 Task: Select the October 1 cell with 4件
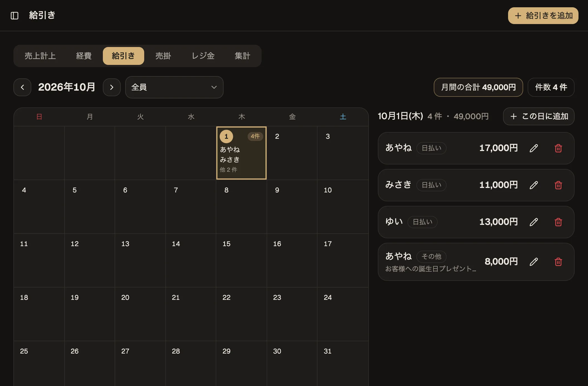(x=241, y=153)
